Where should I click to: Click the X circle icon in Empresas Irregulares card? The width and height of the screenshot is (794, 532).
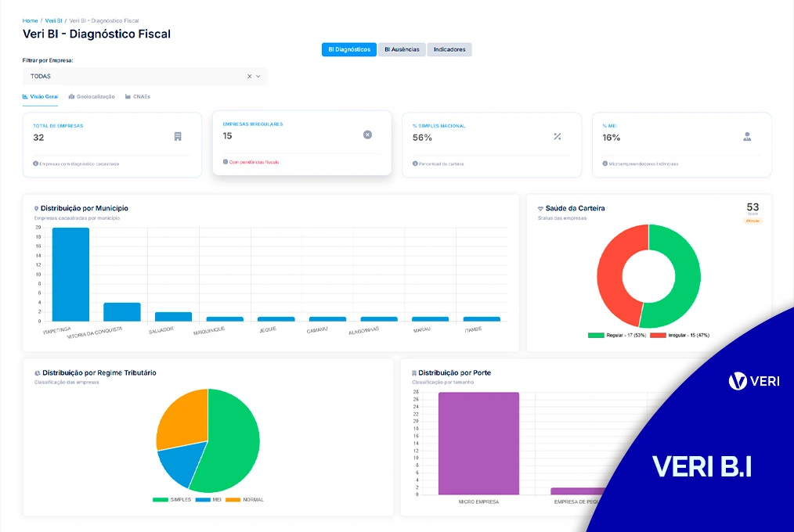[x=367, y=135]
